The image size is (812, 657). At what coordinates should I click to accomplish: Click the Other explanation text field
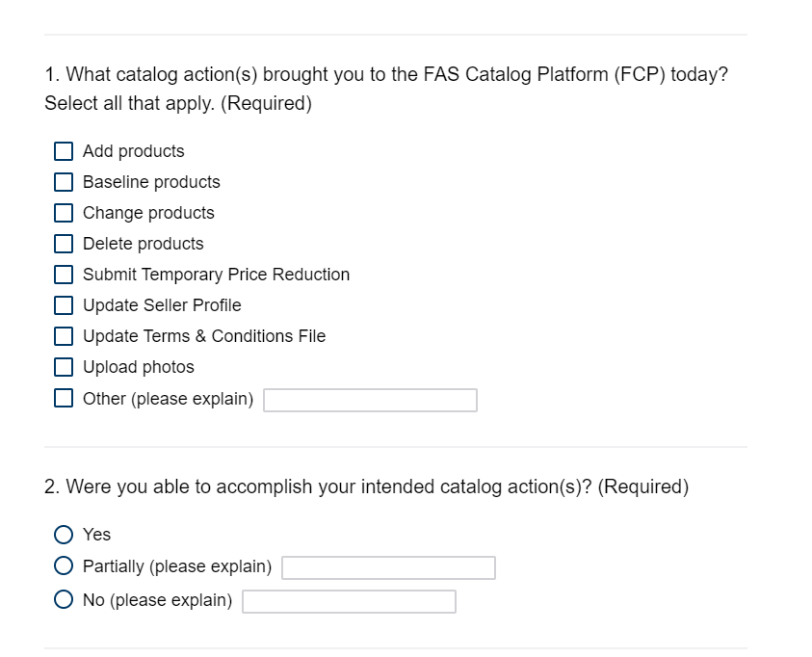coord(370,400)
